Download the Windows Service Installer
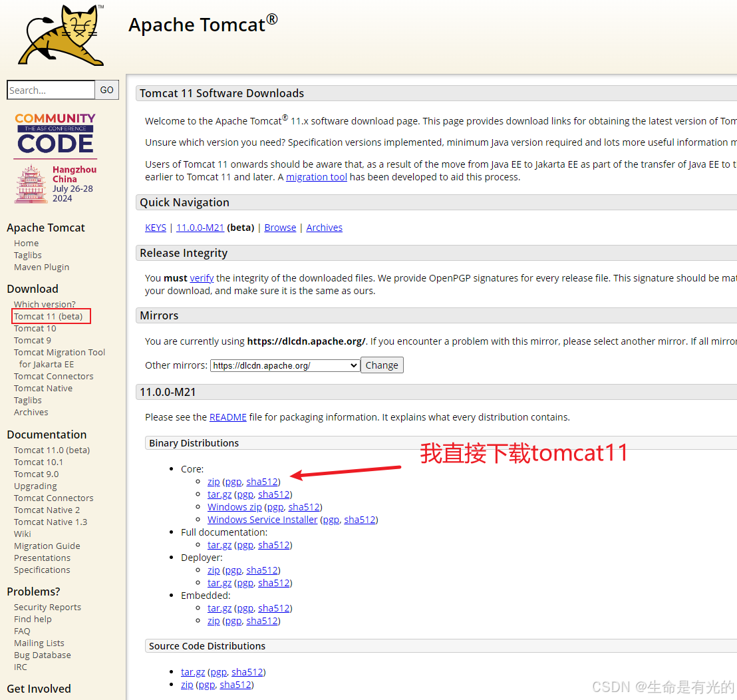 click(262, 520)
